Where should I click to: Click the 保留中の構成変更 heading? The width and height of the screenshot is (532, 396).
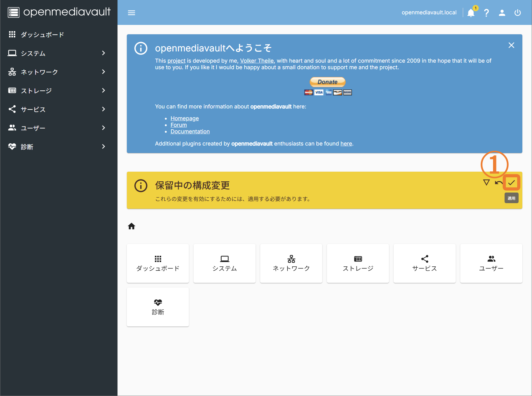[192, 185]
